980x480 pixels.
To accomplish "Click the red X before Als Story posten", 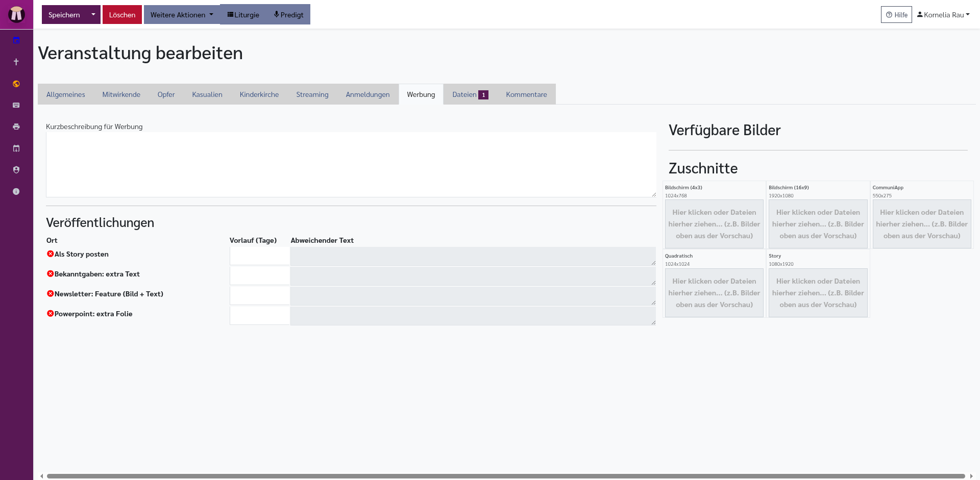I will click(x=50, y=254).
